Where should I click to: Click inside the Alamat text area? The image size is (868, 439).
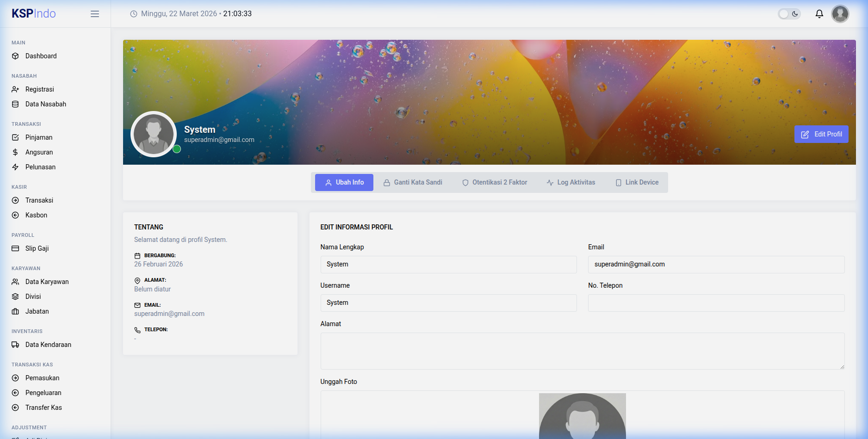(x=582, y=351)
